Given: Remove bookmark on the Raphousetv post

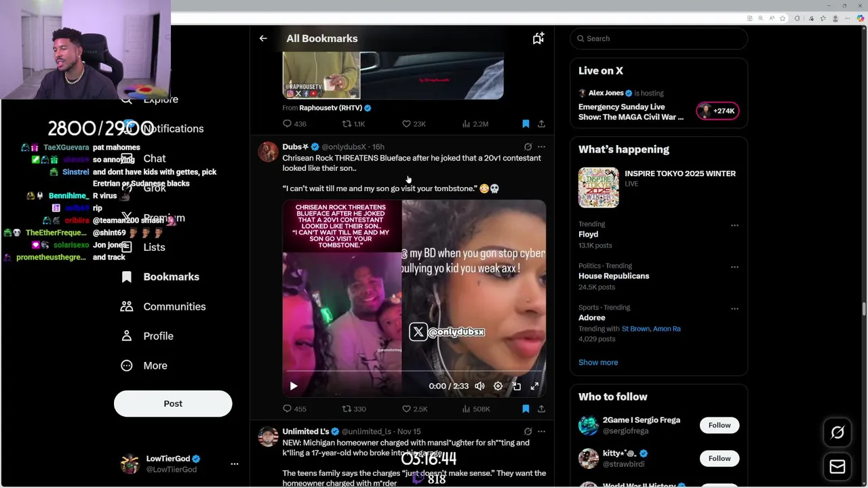Looking at the screenshot, I should pos(526,124).
